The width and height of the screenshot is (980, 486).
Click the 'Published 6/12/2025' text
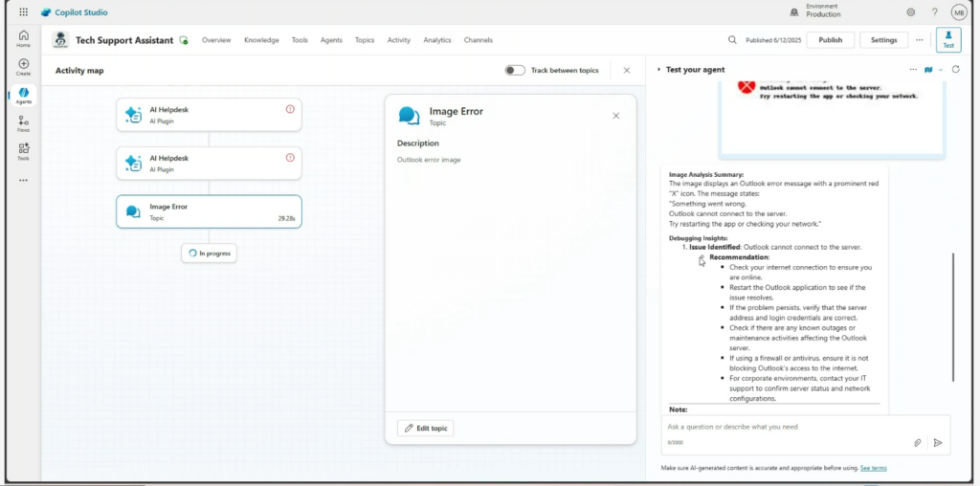[x=773, y=40]
